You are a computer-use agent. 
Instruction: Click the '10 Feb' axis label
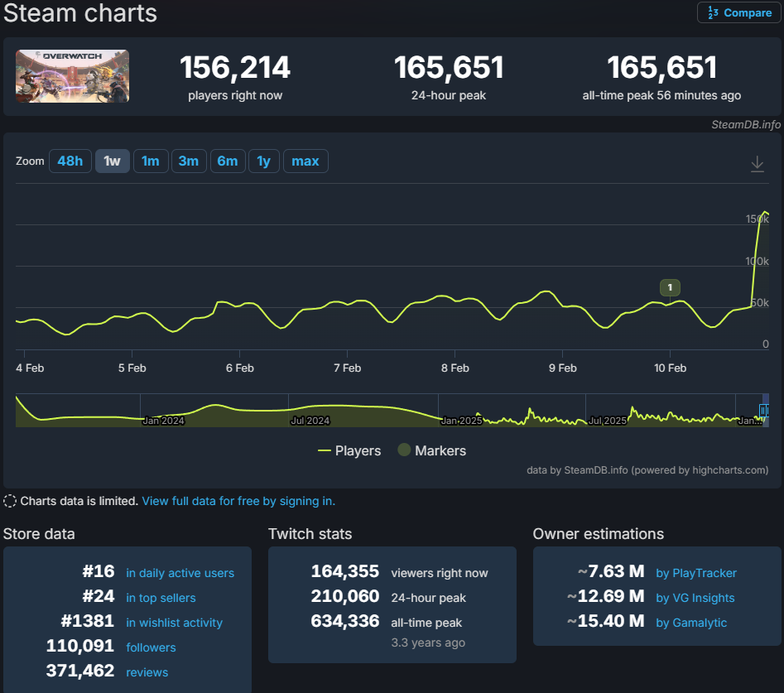(x=670, y=368)
